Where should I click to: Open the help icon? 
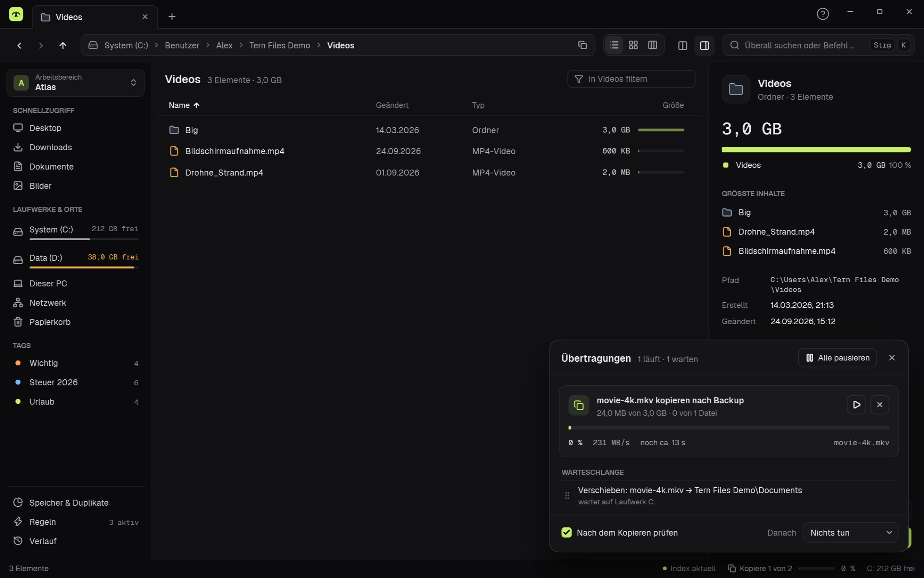coord(823,14)
